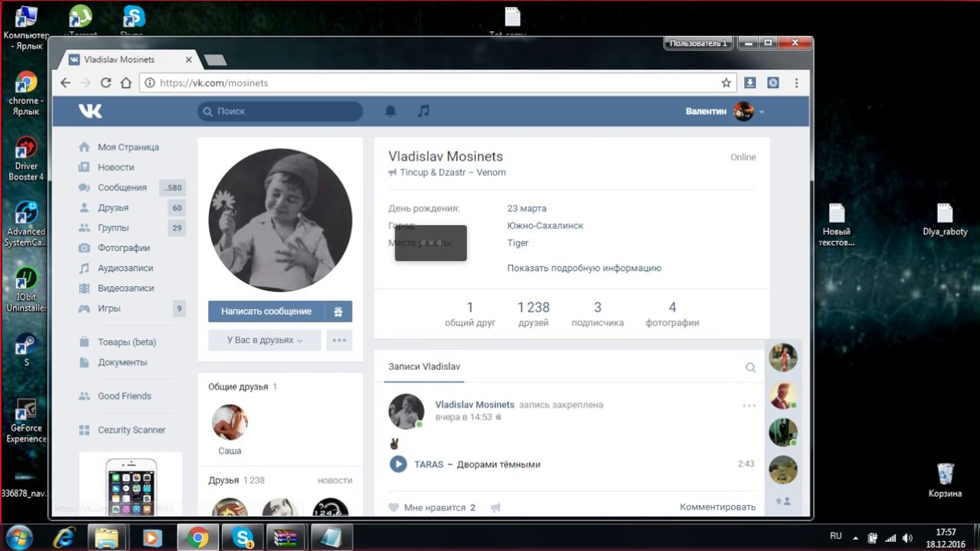The height and width of the screenshot is (551, 980).
Task: Open the large profile photo
Action: [x=280, y=220]
